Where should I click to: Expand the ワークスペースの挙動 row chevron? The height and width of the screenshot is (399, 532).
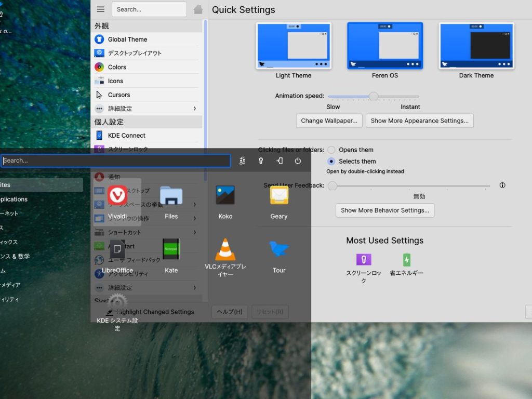195,205
